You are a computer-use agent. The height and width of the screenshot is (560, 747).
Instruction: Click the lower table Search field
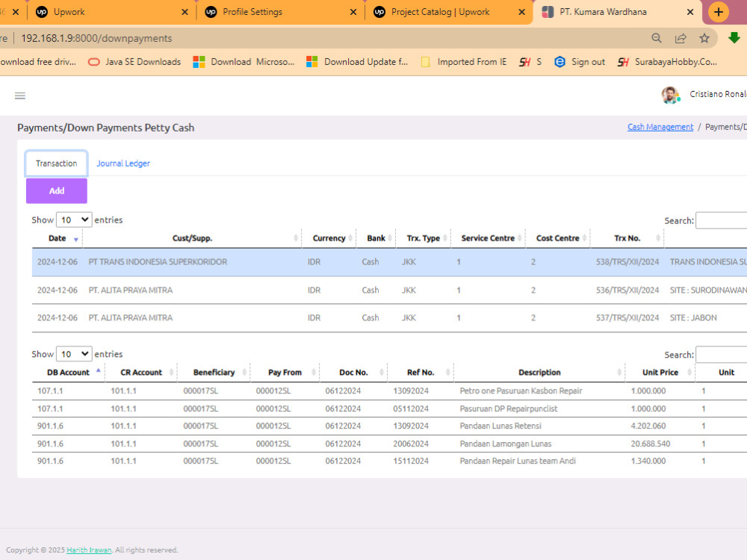point(721,355)
